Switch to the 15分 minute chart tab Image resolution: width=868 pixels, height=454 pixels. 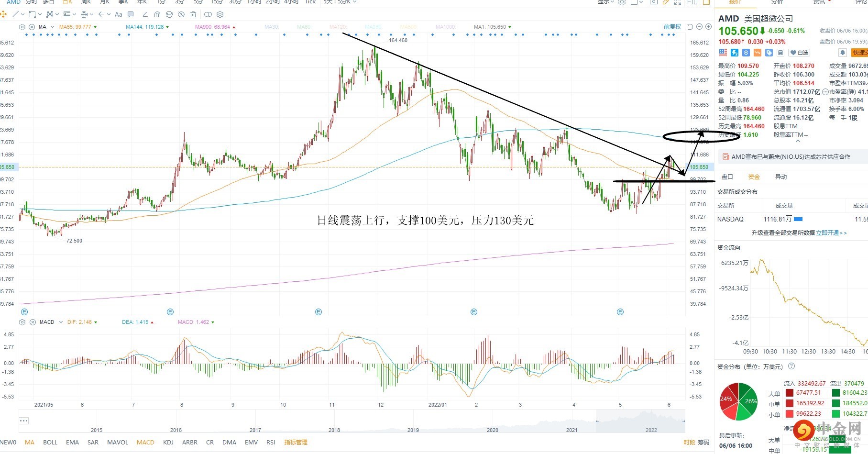tap(217, 2)
